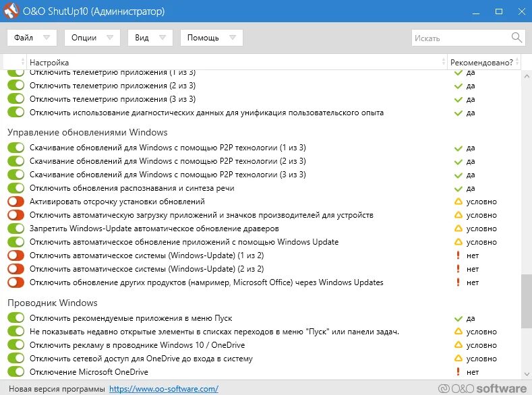
Task: Click green check icon for diagnostic data row
Action: (x=459, y=113)
